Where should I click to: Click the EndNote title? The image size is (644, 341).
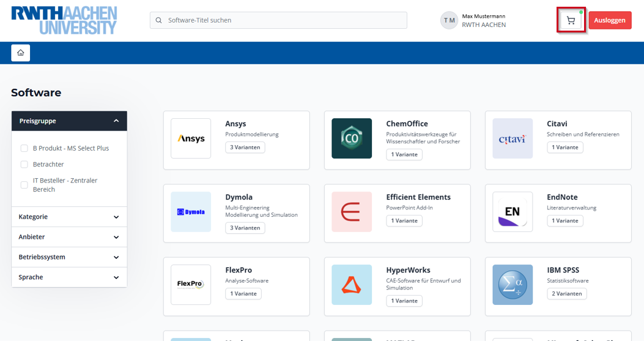562,197
